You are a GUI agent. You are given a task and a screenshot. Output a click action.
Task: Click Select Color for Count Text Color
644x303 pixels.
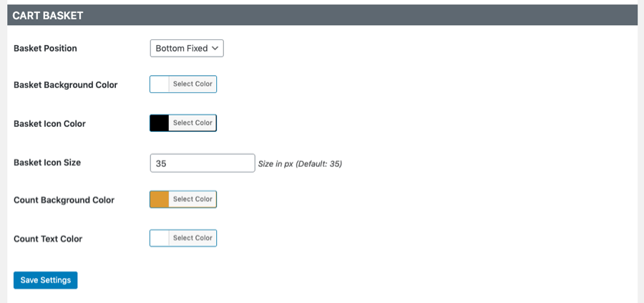tap(192, 238)
